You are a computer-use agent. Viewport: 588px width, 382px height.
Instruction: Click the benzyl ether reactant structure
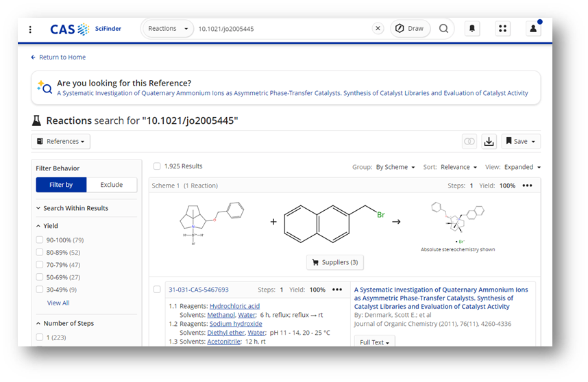pyautogui.click(x=212, y=224)
